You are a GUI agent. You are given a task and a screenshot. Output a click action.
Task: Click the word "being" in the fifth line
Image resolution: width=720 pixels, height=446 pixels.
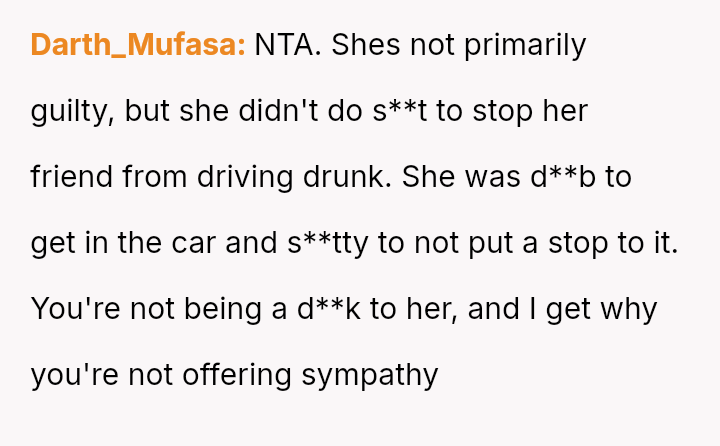click(229, 309)
